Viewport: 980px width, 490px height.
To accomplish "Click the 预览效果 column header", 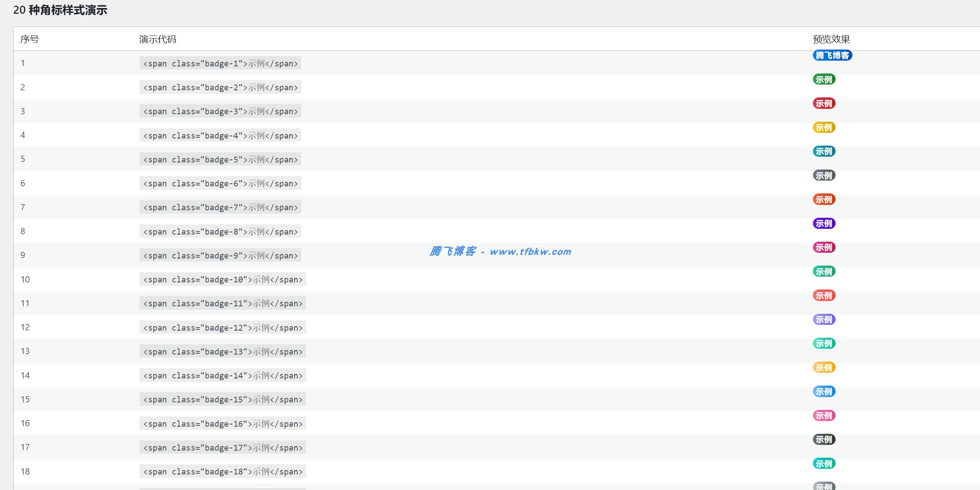I will click(831, 39).
